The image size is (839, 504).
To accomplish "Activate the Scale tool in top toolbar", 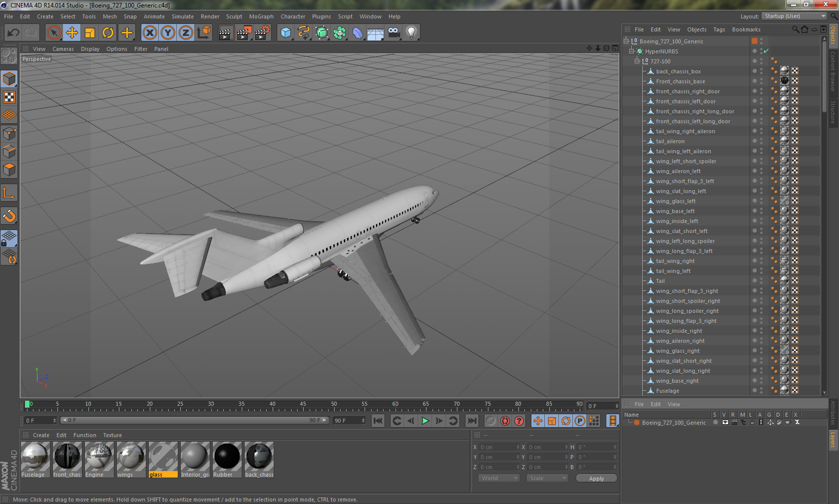I will (90, 33).
